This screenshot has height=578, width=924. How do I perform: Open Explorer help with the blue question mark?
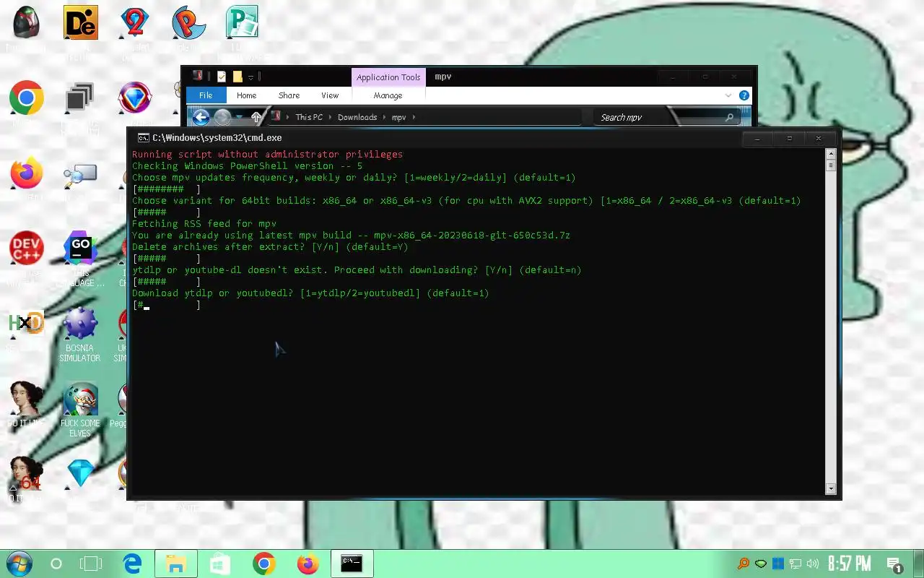click(744, 95)
